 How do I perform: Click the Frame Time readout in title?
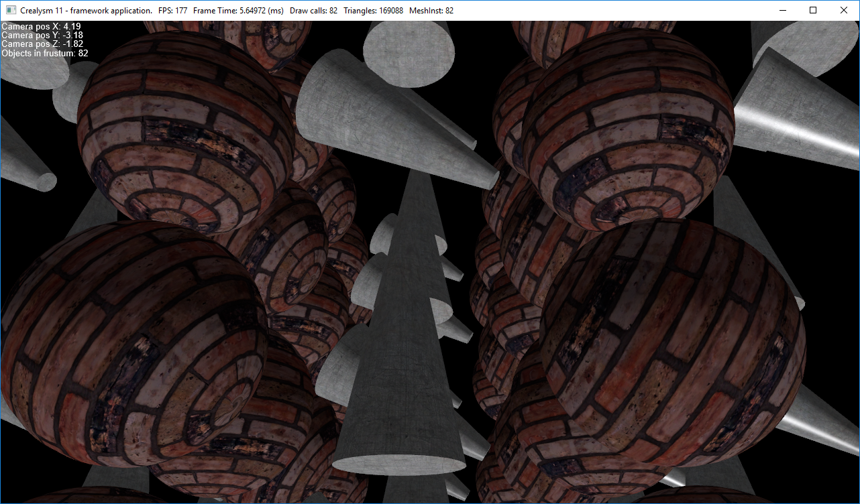(237, 11)
